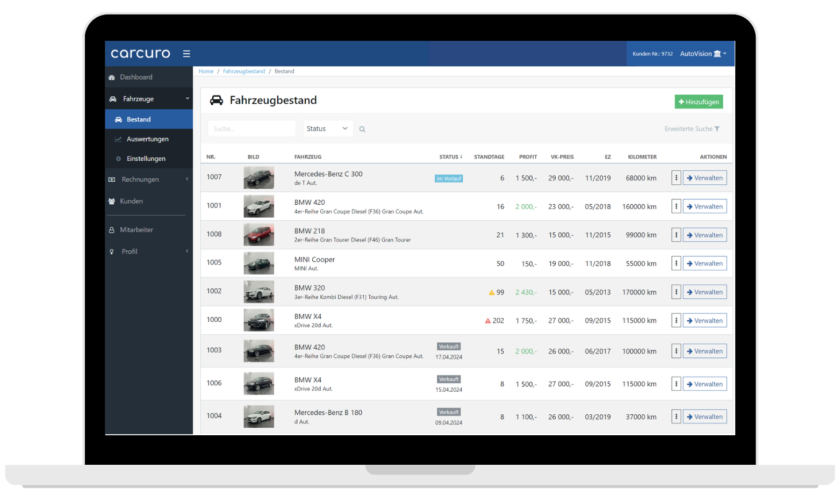Toggle the hamburger menu icon
This screenshot has height=504, width=840.
point(186,54)
